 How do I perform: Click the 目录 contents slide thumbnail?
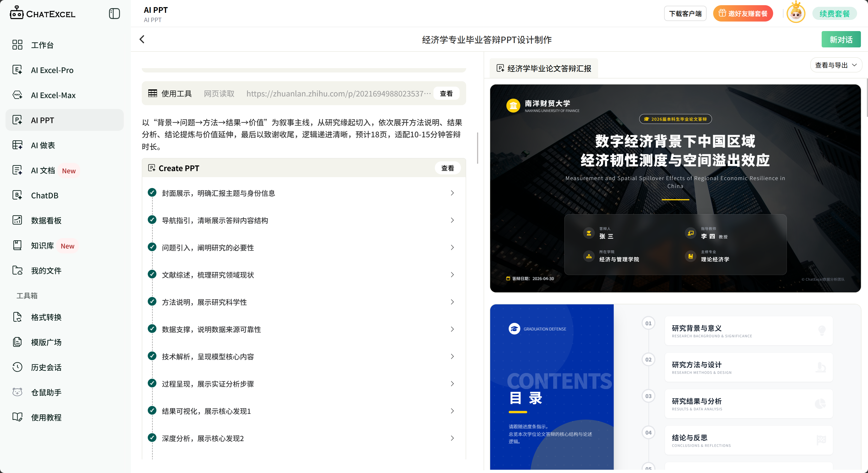click(675, 387)
